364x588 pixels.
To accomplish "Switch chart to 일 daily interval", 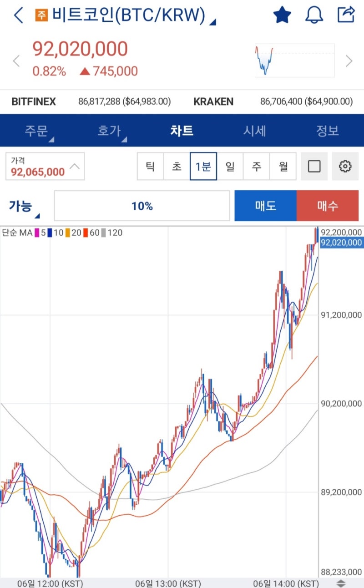I will click(230, 166).
